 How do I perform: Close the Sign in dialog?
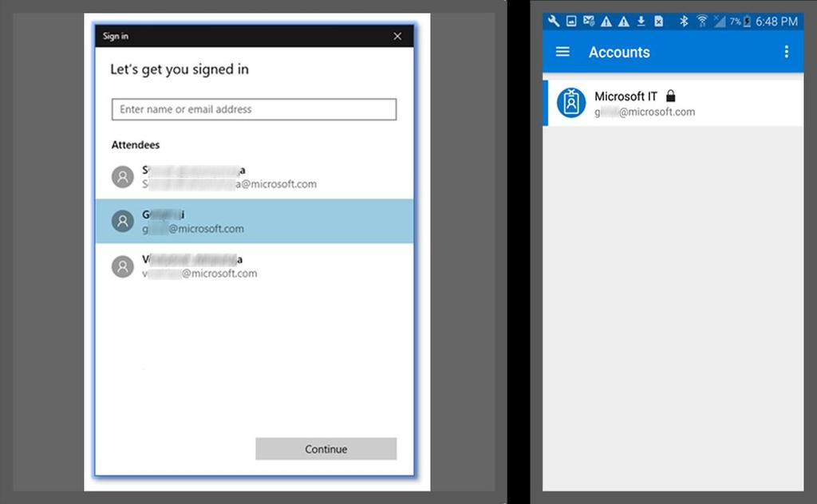(397, 36)
